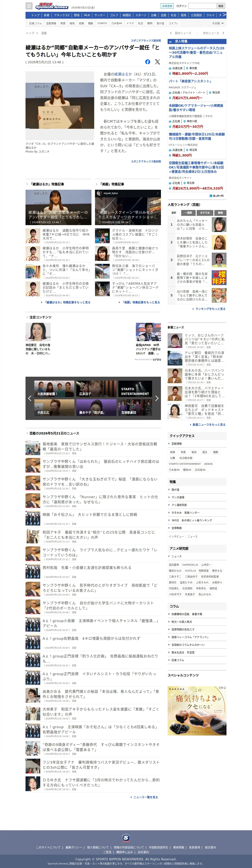The width and height of the screenshot is (252, 868).
Task: Switch ranking to 動画 tab
Action: [220, 213]
